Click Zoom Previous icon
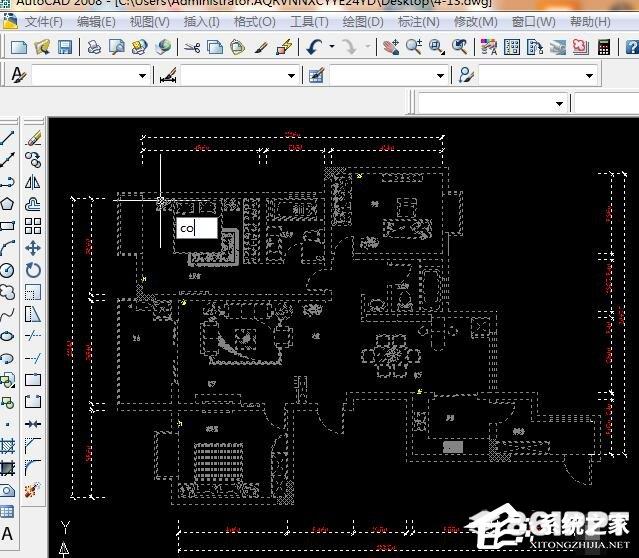 pos(460,47)
